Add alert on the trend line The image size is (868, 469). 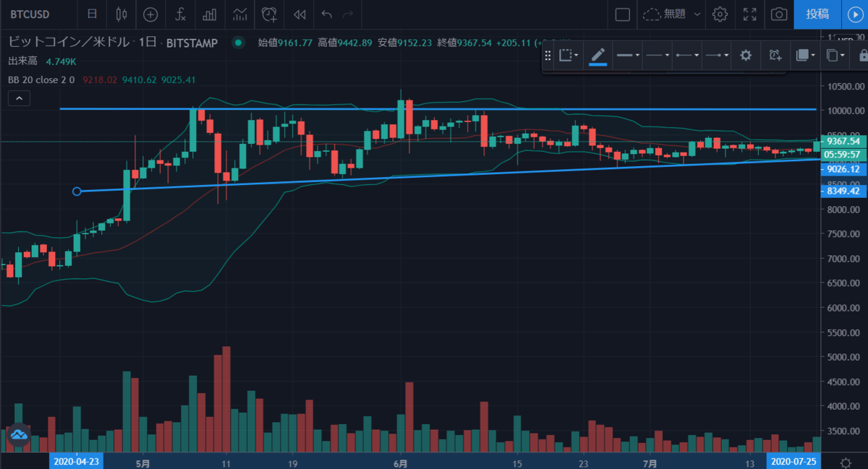[x=775, y=55]
